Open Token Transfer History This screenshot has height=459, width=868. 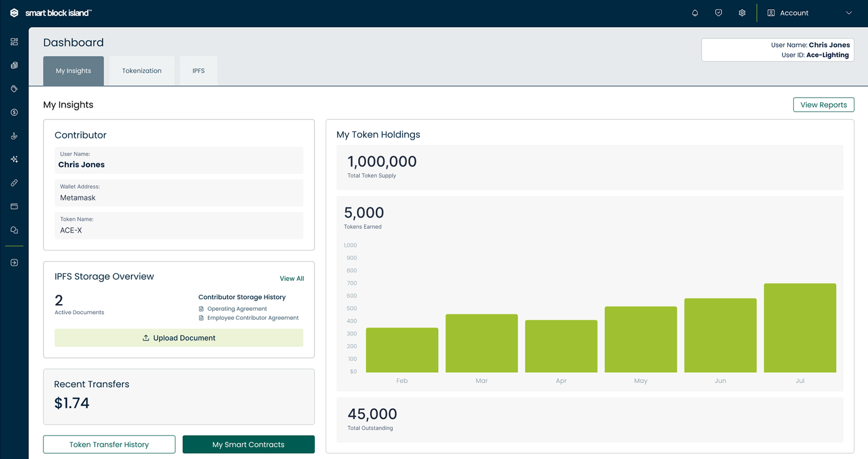109,444
